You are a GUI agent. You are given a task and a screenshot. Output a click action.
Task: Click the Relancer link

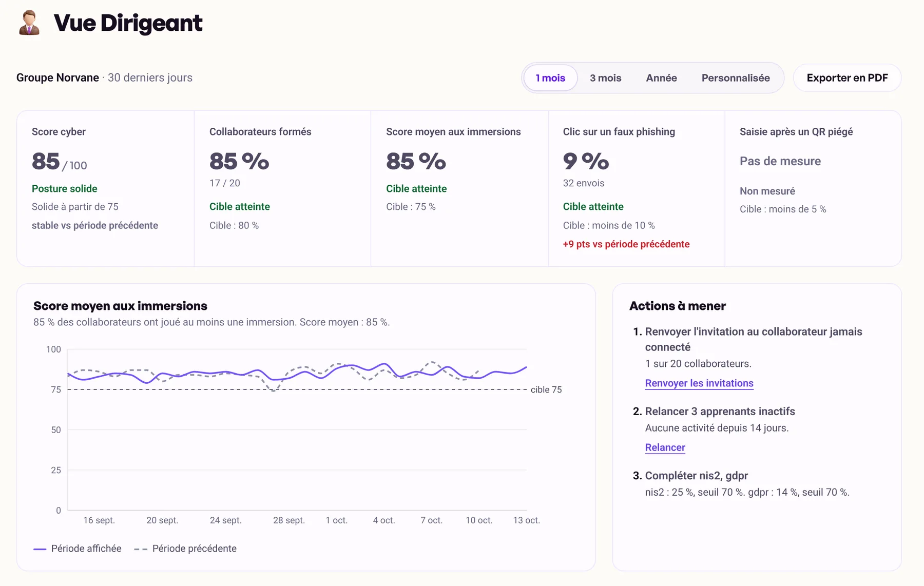click(x=665, y=447)
